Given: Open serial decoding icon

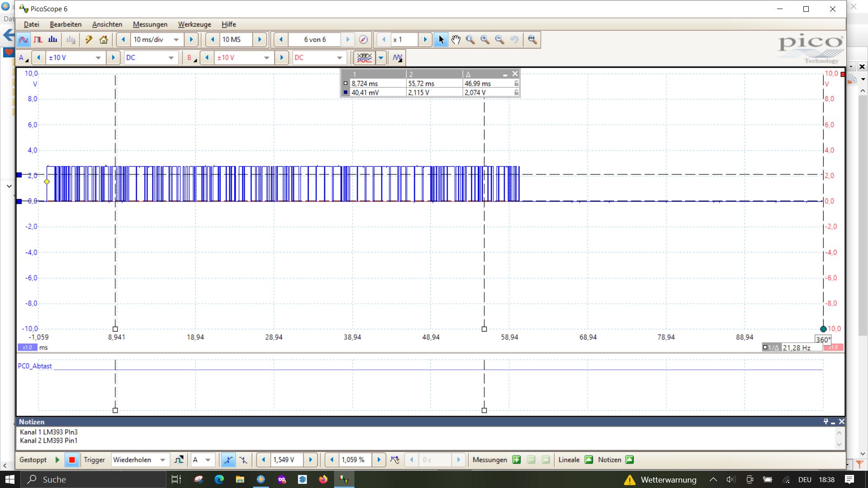Looking at the screenshot, I should point(364,58).
